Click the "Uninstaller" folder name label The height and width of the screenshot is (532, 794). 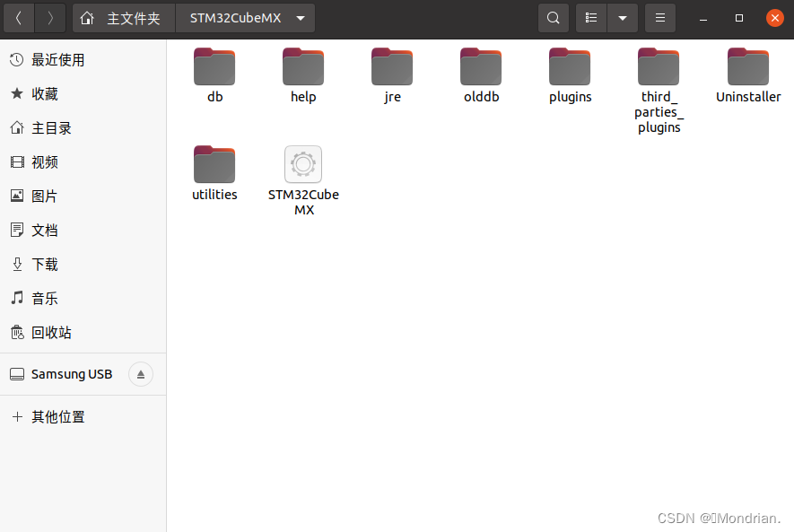tap(748, 97)
